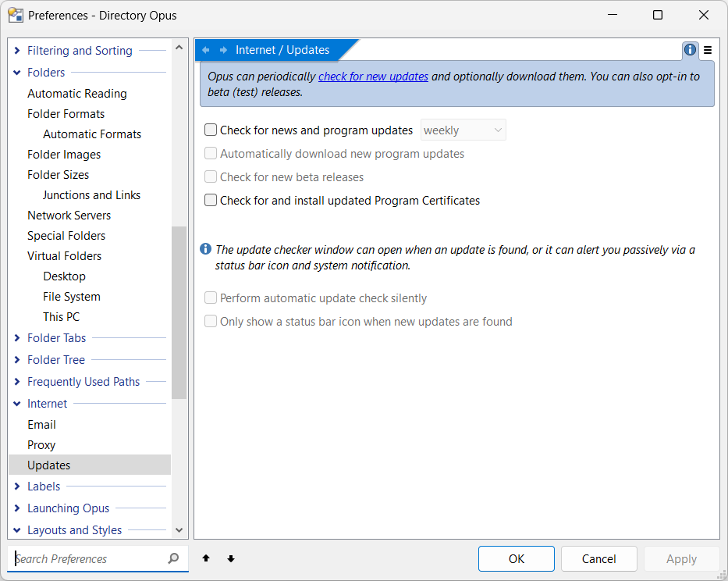Go to Automatic Formats settings
The height and width of the screenshot is (581, 728).
tap(92, 134)
